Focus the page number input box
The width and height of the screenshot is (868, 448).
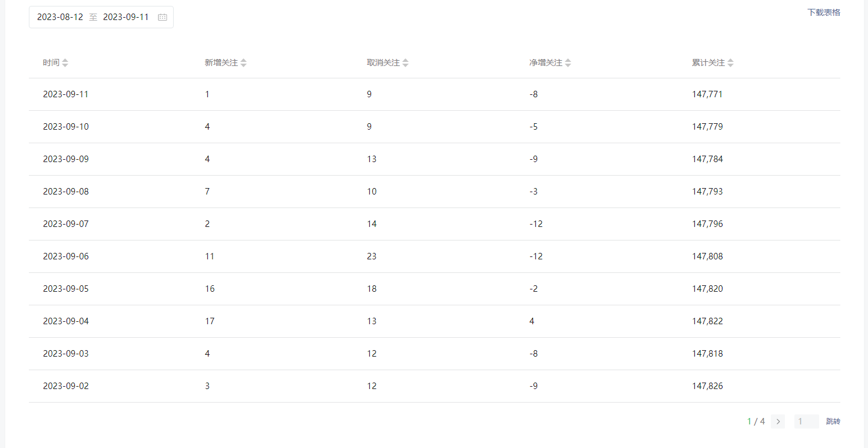pyautogui.click(x=806, y=421)
